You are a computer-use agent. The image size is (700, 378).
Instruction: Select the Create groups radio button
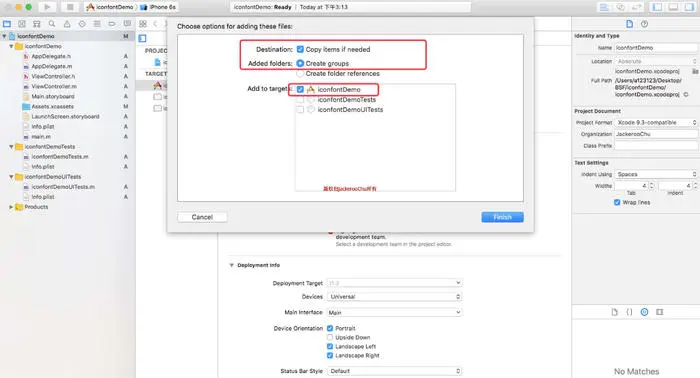tap(300, 63)
